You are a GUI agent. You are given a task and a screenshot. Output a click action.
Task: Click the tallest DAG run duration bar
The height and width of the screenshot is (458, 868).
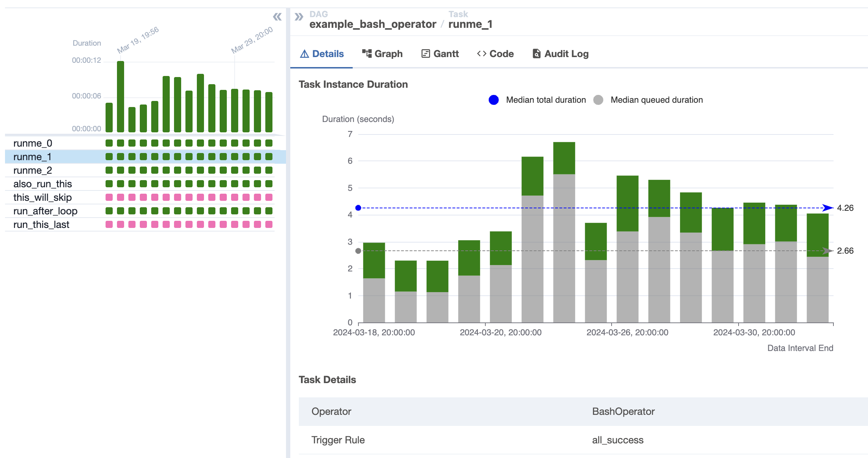coord(121,96)
